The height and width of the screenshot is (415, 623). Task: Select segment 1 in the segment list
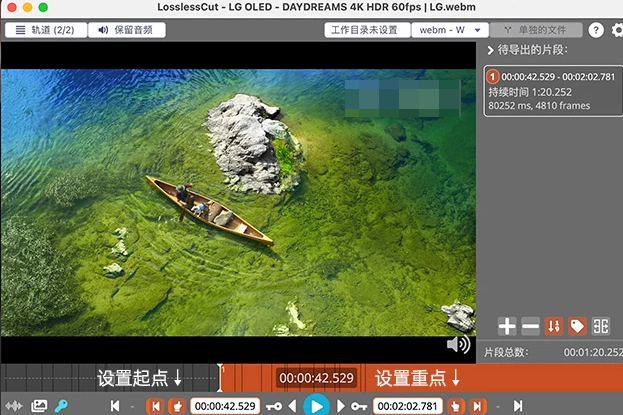[x=553, y=91]
